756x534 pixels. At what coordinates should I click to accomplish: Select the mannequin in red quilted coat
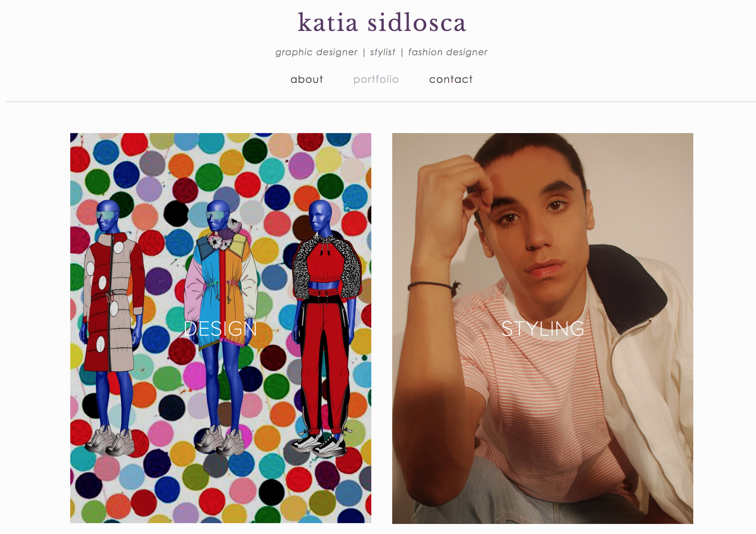(x=112, y=326)
